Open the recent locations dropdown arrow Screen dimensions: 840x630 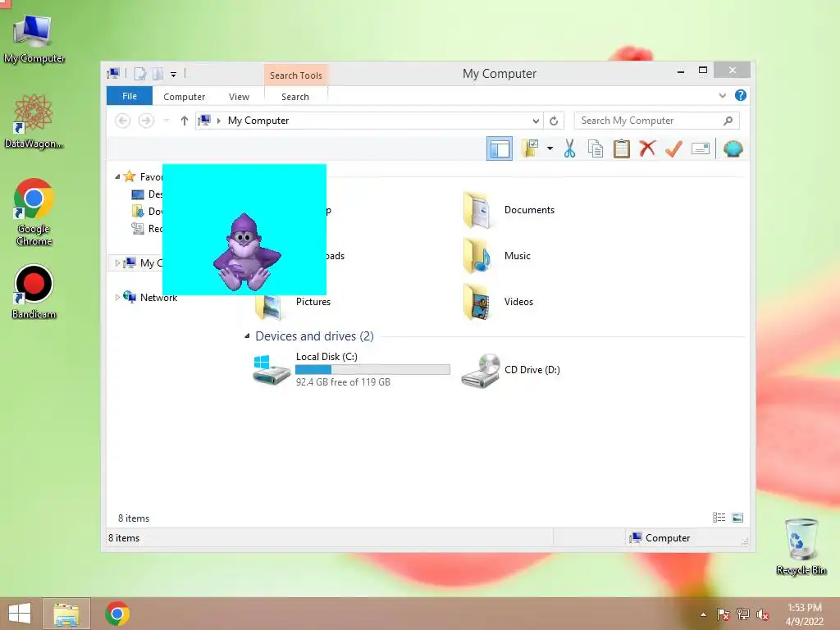[x=167, y=121]
